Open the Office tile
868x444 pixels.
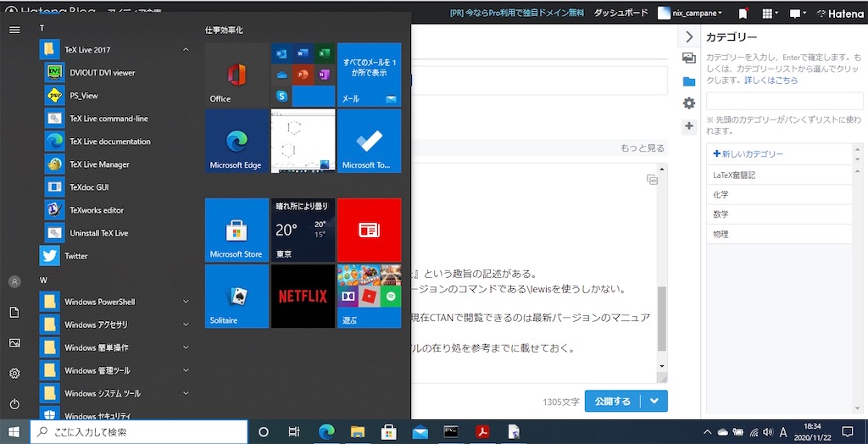tap(237, 75)
